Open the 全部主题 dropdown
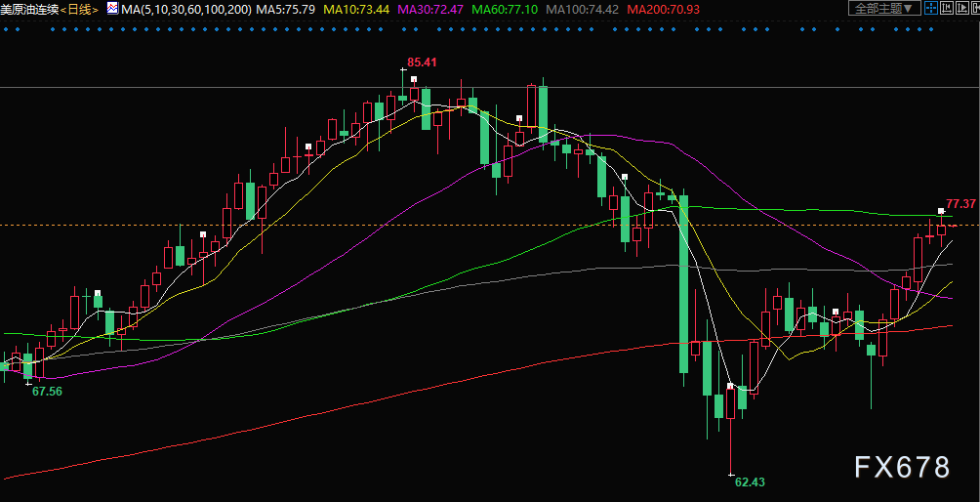Screen dimensions: 980x502 (885, 8)
